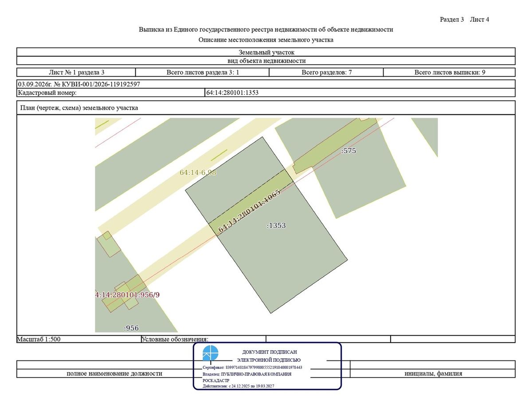This screenshot has height=411, width=532.
Task: Click the Roskadastr logo in the signature stamp
Action: [211, 354]
